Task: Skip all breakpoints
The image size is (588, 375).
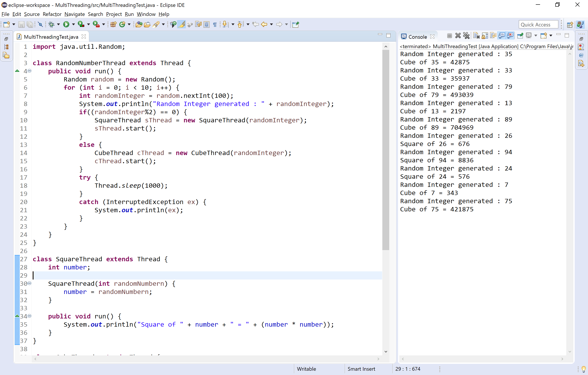Action: click(x=40, y=24)
